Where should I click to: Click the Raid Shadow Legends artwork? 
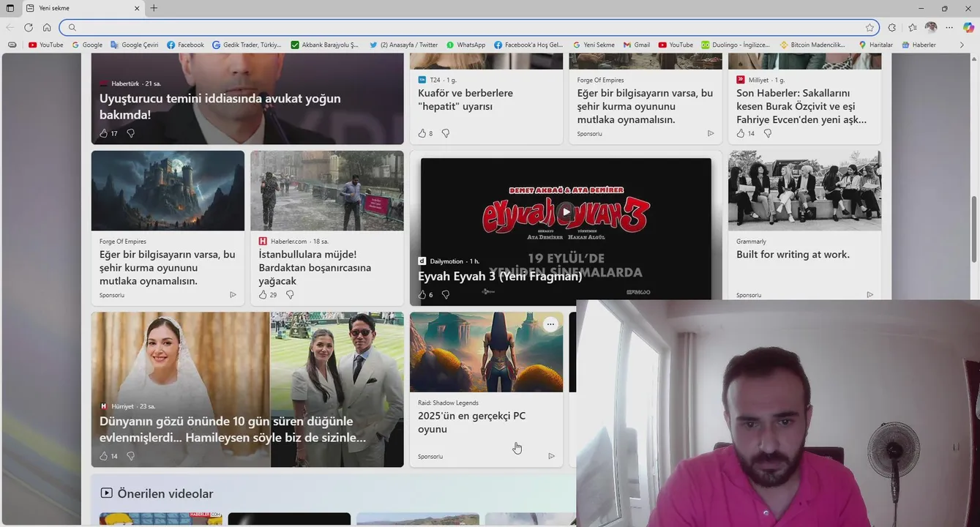coord(486,352)
